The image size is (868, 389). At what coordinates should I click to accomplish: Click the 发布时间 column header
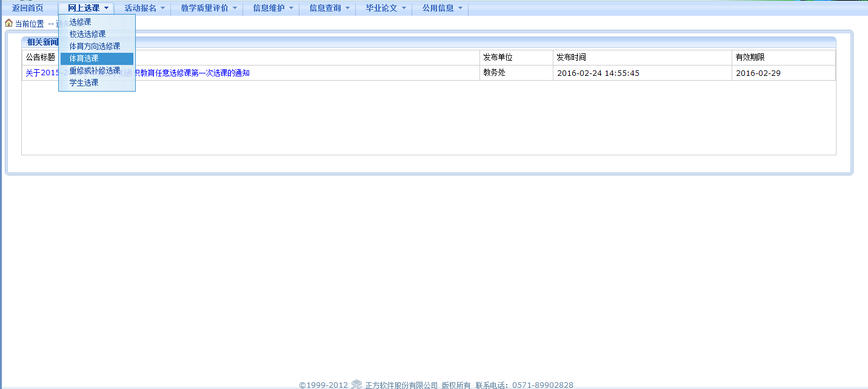[572, 58]
